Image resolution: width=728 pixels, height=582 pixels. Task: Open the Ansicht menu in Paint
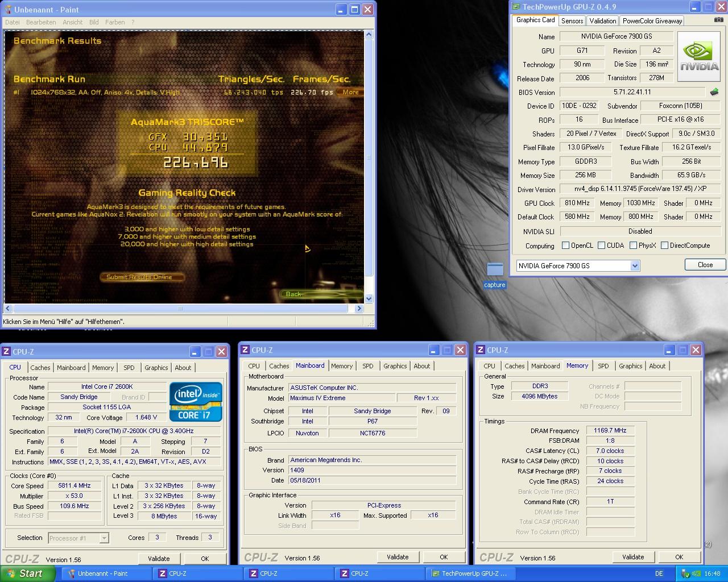point(73,22)
